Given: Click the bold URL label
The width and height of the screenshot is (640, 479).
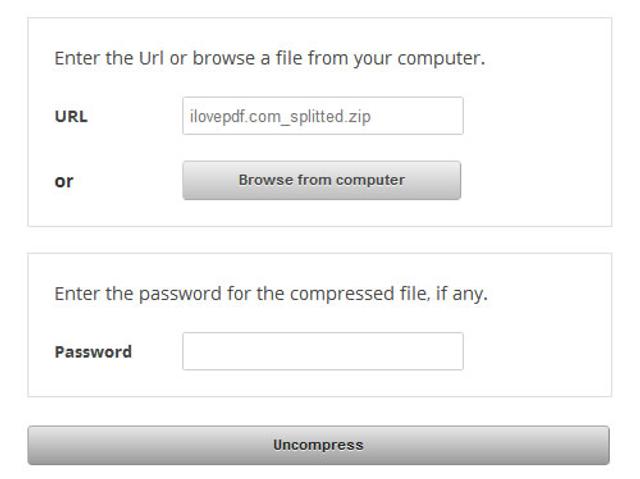Looking at the screenshot, I should (71, 116).
